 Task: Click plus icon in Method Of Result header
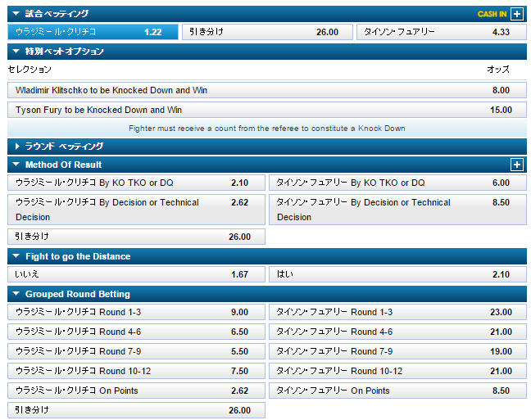[x=517, y=165]
